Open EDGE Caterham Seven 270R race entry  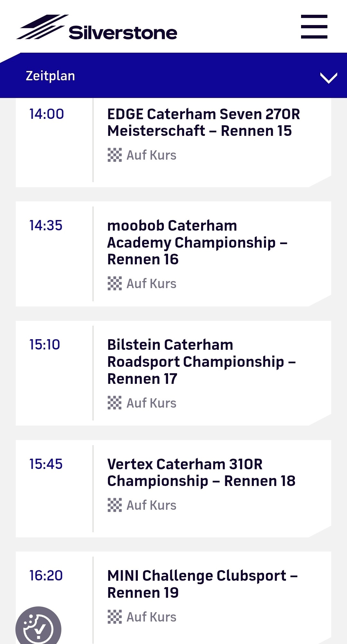click(x=203, y=122)
